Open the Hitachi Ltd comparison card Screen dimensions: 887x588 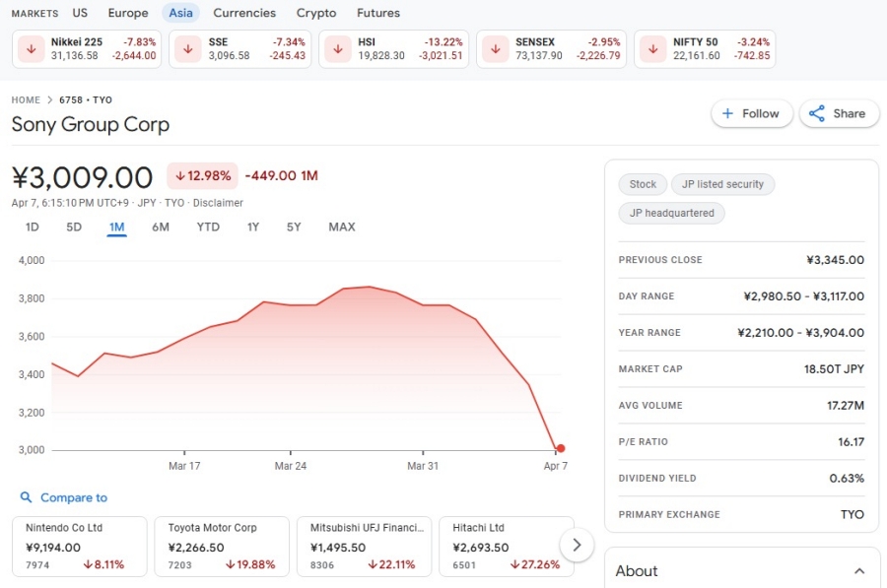click(507, 547)
